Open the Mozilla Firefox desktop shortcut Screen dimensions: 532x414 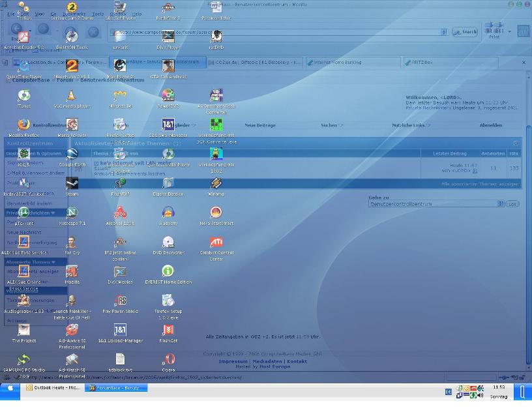pyautogui.click(x=23, y=127)
